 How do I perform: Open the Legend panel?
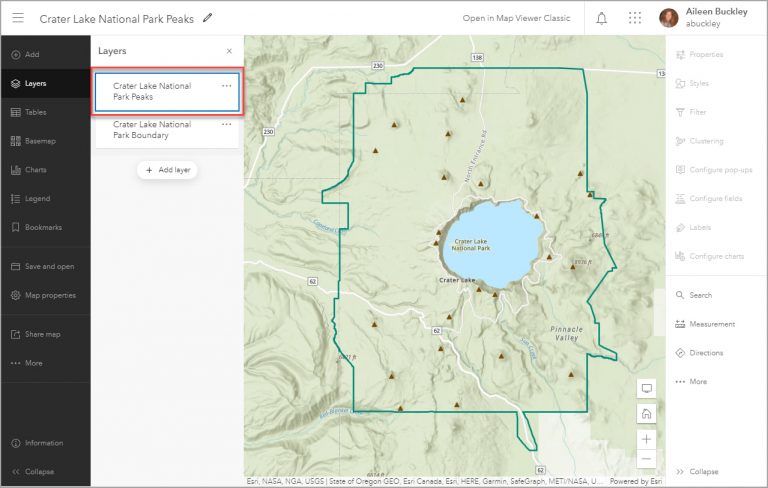pos(46,198)
